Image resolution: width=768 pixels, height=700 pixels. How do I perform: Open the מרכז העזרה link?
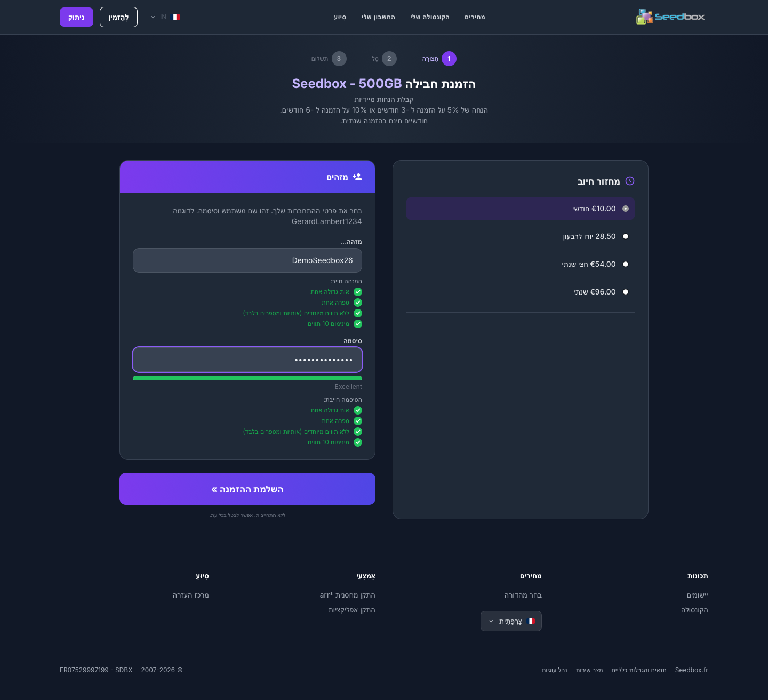pos(191,595)
